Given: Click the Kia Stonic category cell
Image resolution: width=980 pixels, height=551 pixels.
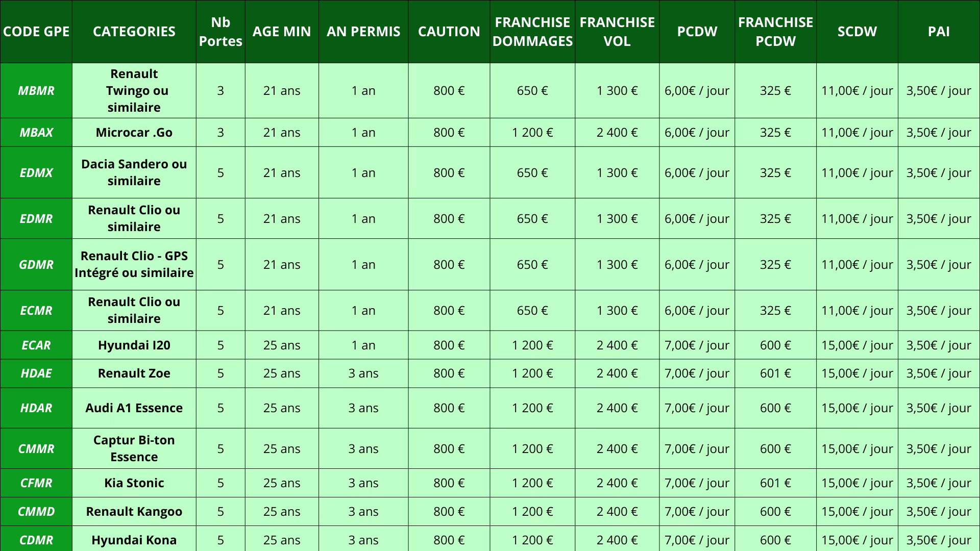Looking at the screenshot, I should pyautogui.click(x=134, y=483).
